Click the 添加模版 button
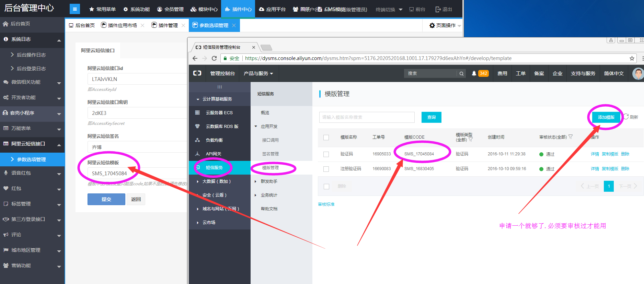644x284 pixels. click(606, 117)
